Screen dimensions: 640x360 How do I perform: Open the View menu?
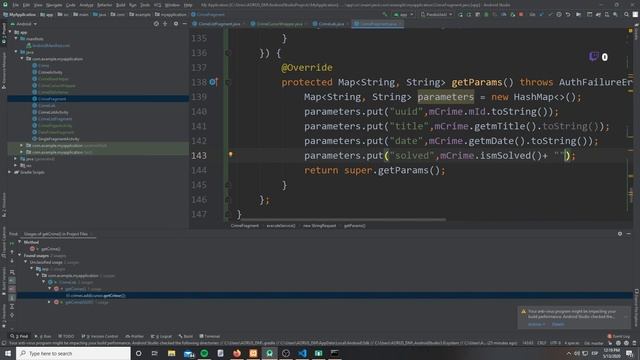[x=38, y=5]
